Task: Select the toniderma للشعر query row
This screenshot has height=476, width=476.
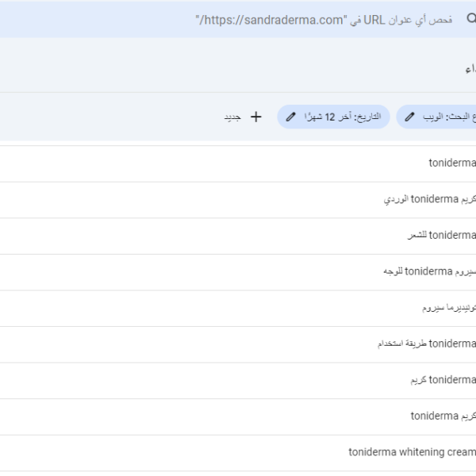Action: click(238, 236)
